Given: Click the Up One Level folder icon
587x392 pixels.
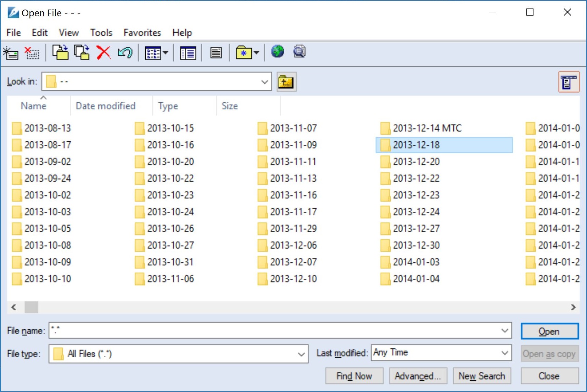Looking at the screenshot, I should [286, 82].
